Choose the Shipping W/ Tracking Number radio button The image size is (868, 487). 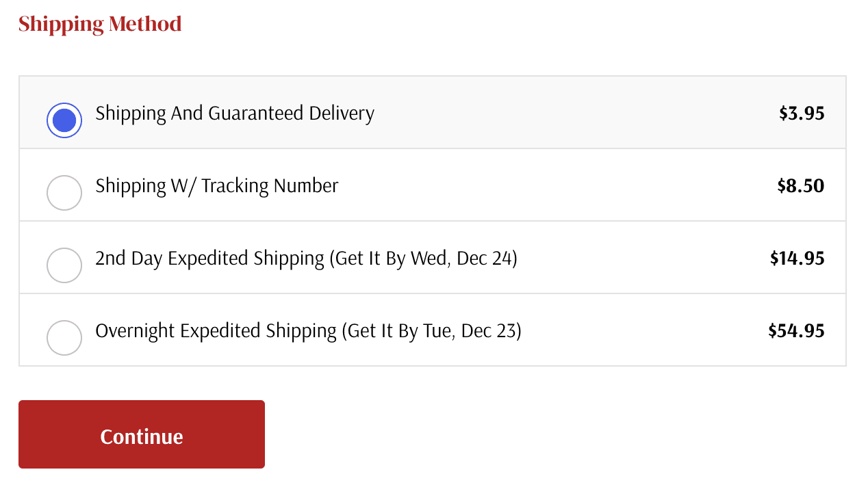(64, 193)
